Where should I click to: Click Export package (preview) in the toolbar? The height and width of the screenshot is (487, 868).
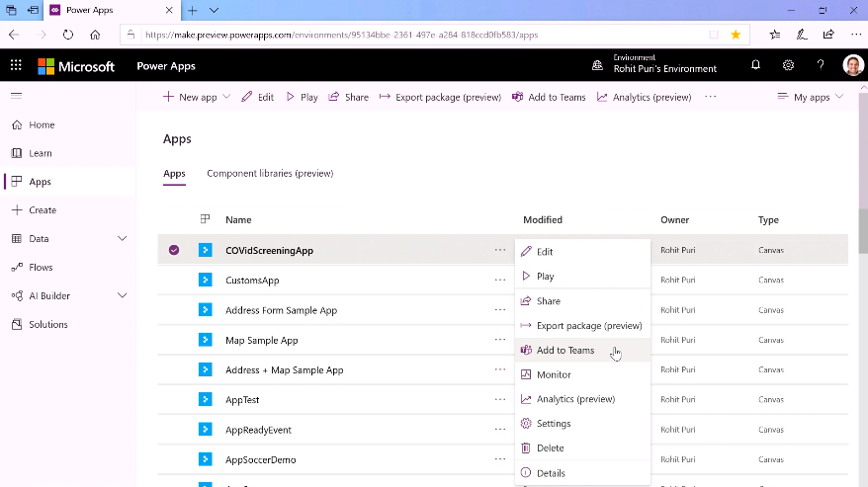pyautogui.click(x=440, y=97)
